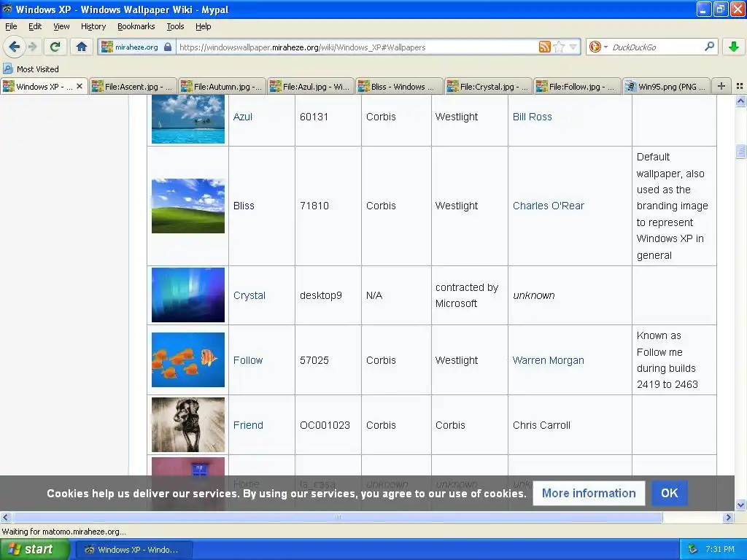747x560 pixels.
Task: Close the Windows XP tab
Action: [80, 86]
